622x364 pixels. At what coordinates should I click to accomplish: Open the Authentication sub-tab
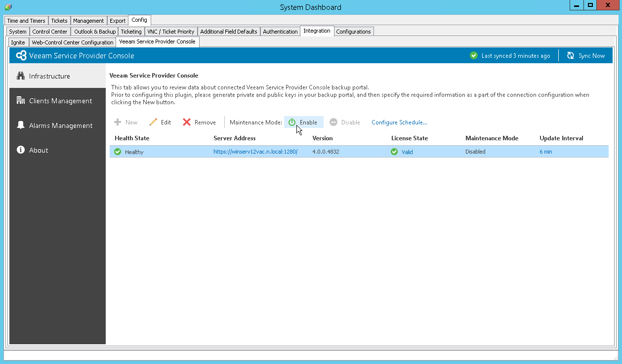280,32
